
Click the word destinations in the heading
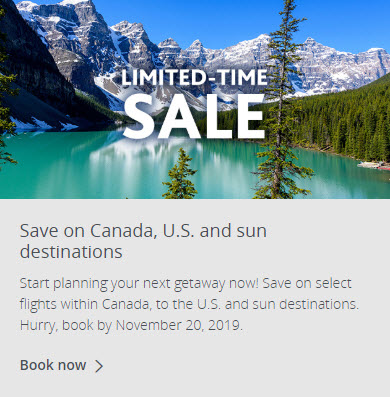tap(71, 252)
